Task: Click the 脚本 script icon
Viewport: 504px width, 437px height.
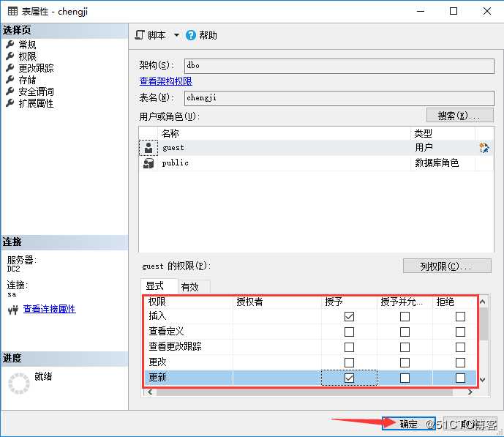Action: pyautogui.click(x=140, y=34)
